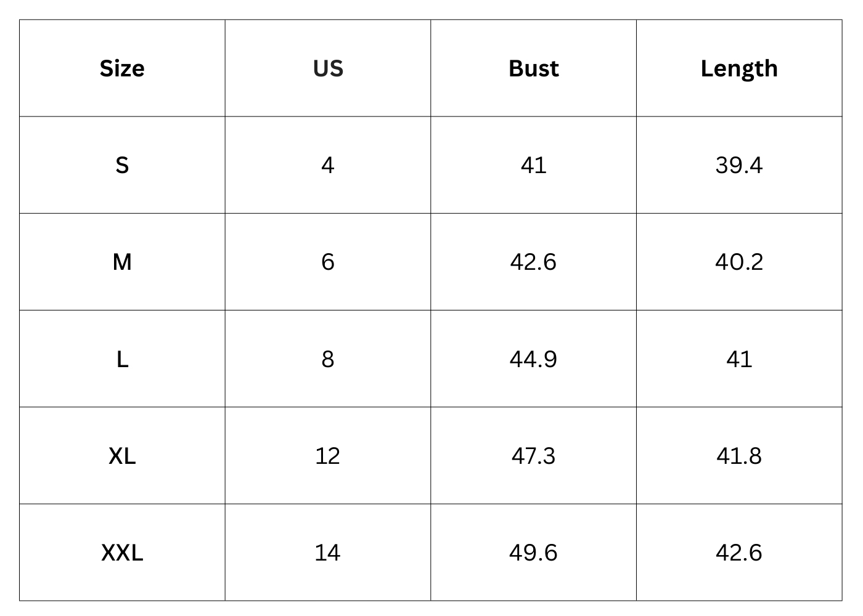Click US size 6 cell

click(327, 262)
